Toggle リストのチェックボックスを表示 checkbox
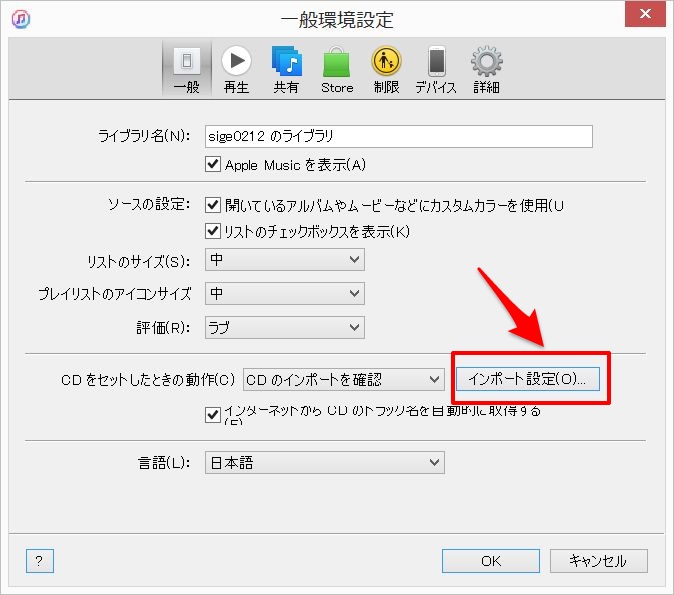This screenshot has width=674, height=595. pos(213,231)
